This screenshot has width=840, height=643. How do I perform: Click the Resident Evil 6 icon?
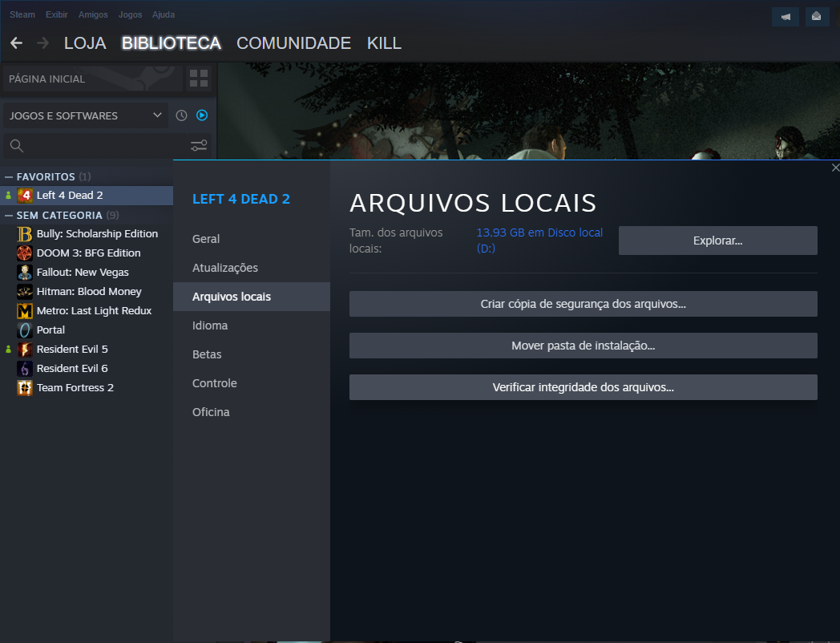25,369
